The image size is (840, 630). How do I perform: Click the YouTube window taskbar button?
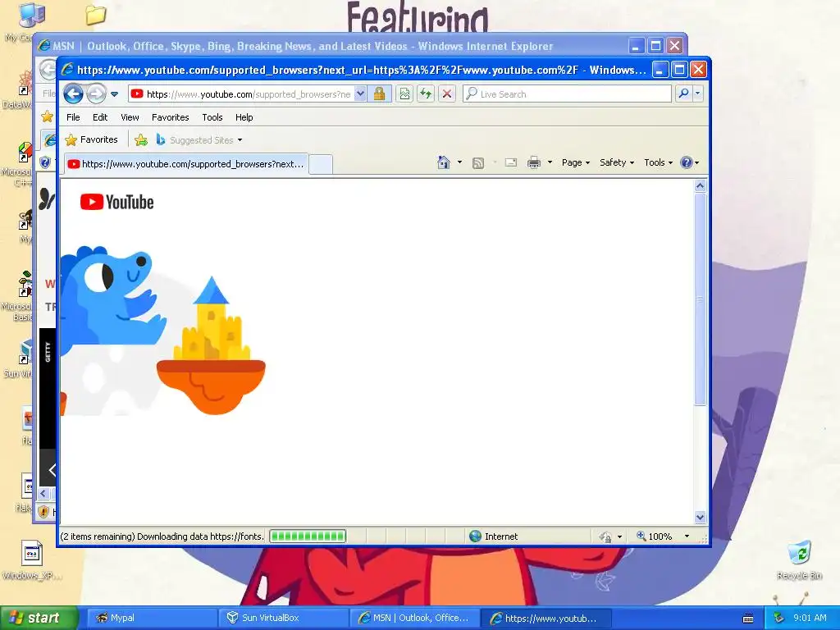click(546, 618)
